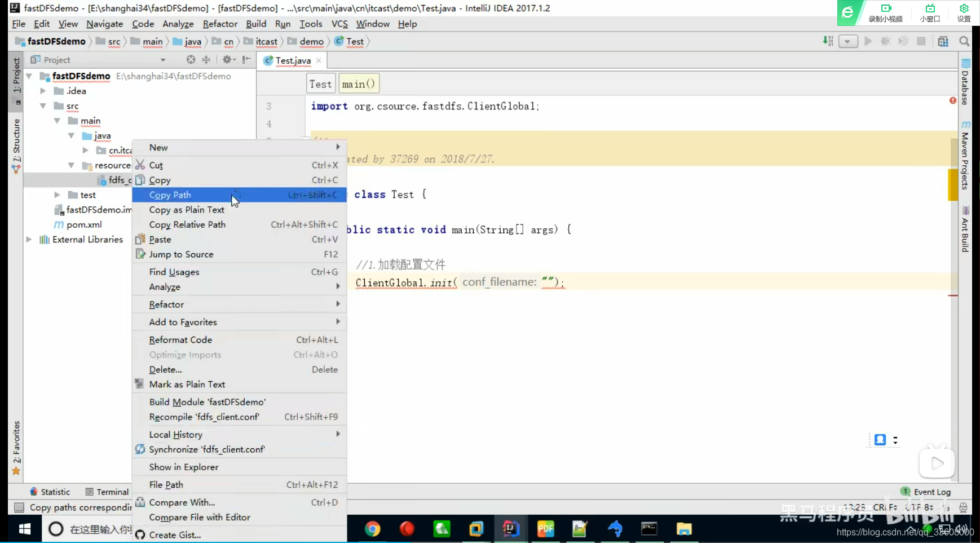Open the Navigate menu

(x=104, y=24)
